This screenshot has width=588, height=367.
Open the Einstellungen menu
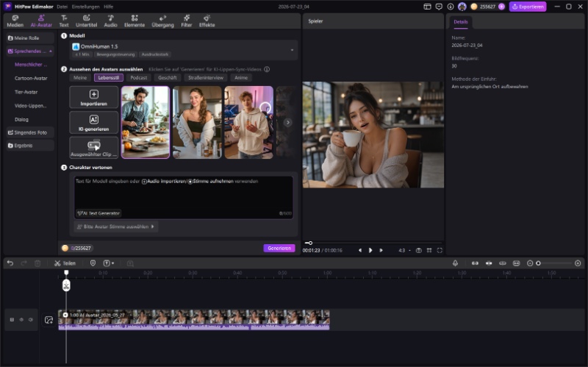(86, 7)
